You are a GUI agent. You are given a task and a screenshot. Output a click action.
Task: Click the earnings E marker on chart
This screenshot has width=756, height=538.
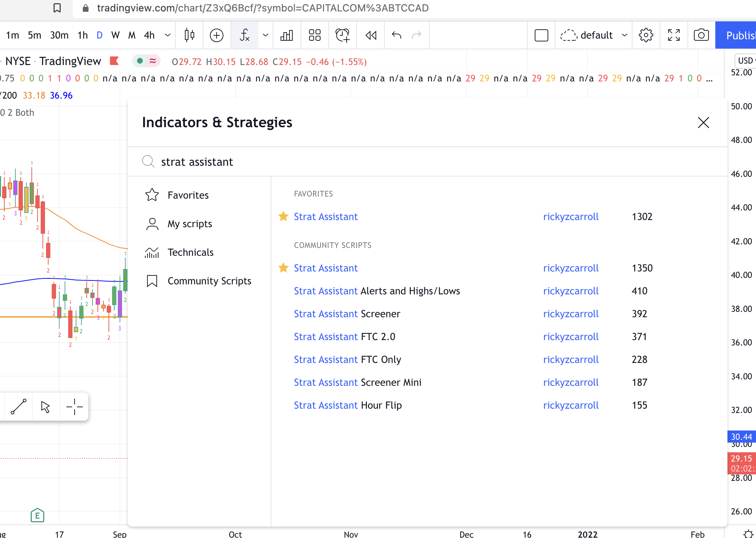click(37, 515)
